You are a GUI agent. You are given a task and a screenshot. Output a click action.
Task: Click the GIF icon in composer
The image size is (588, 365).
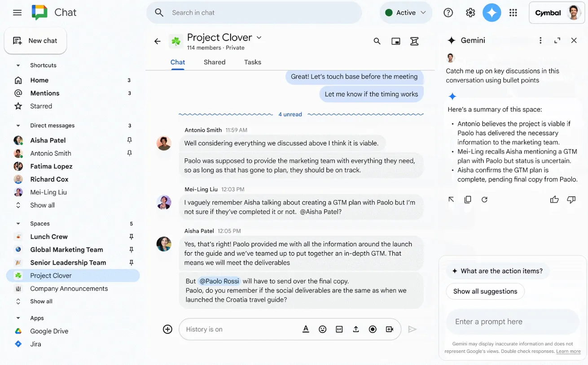click(339, 329)
